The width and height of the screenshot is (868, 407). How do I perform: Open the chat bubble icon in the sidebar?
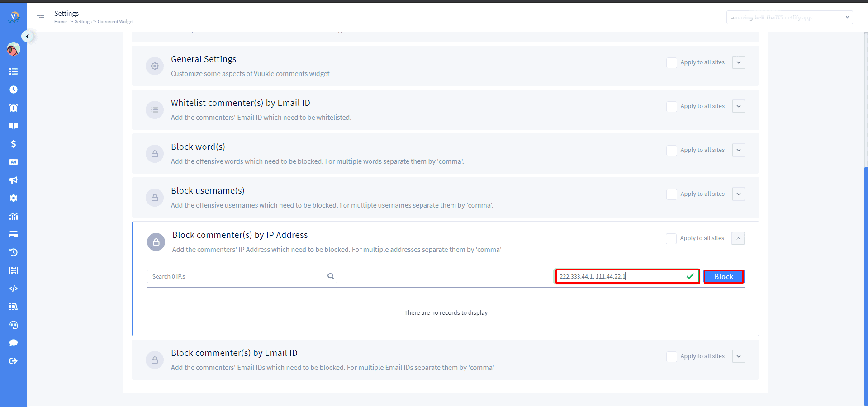(x=14, y=343)
